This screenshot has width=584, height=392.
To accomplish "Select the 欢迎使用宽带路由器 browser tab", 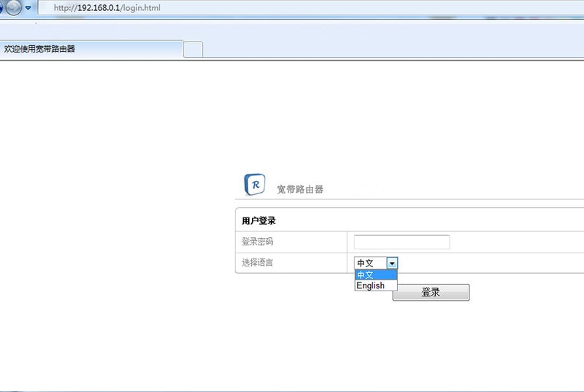I will pos(91,49).
